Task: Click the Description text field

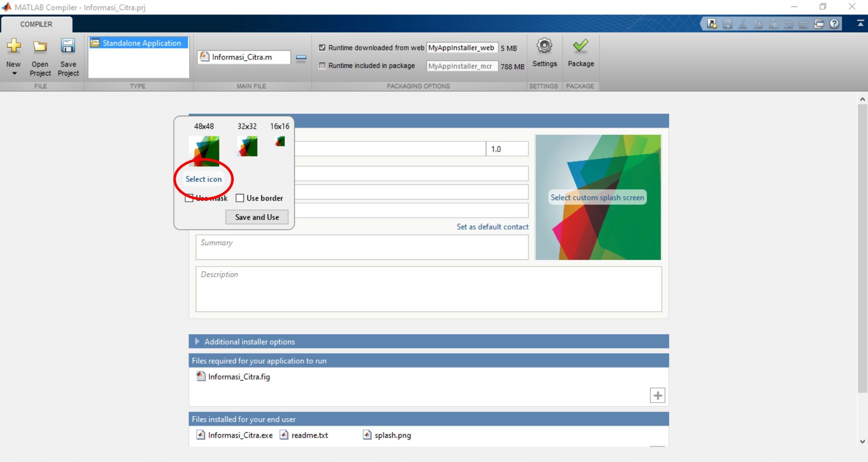Action: [428, 289]
